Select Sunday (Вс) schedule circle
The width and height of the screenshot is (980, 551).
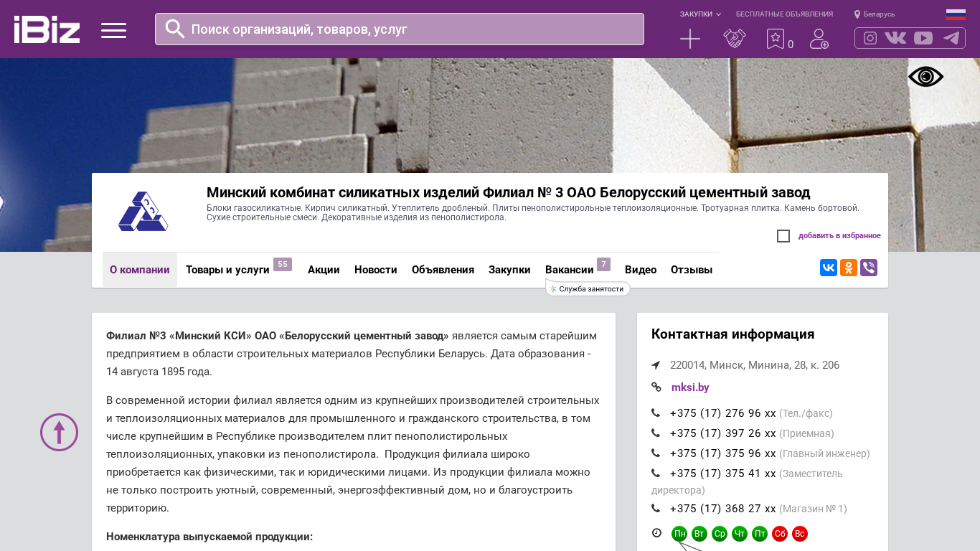[x=800, y=534]
